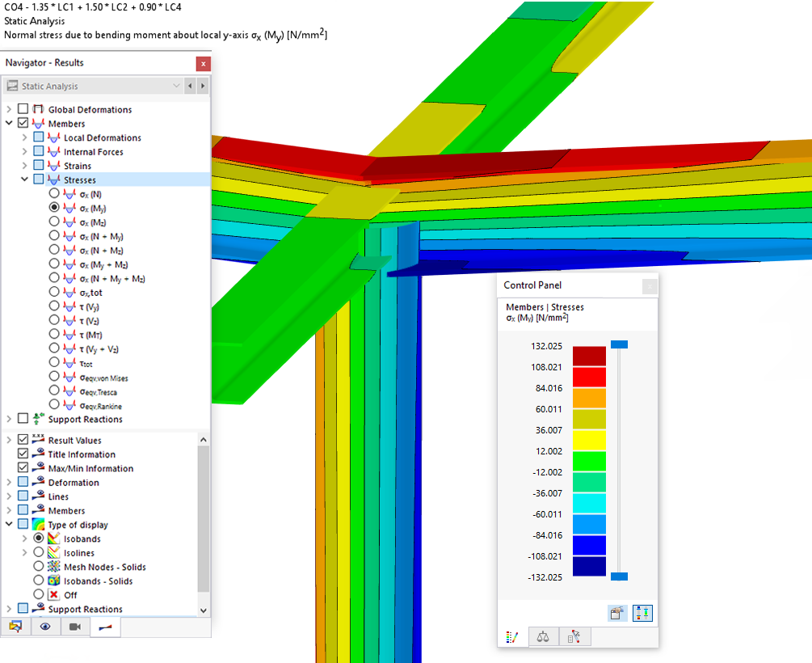Select the Isolines display radio button
This screenshot has height=663, width=812.
pos(38,552)
